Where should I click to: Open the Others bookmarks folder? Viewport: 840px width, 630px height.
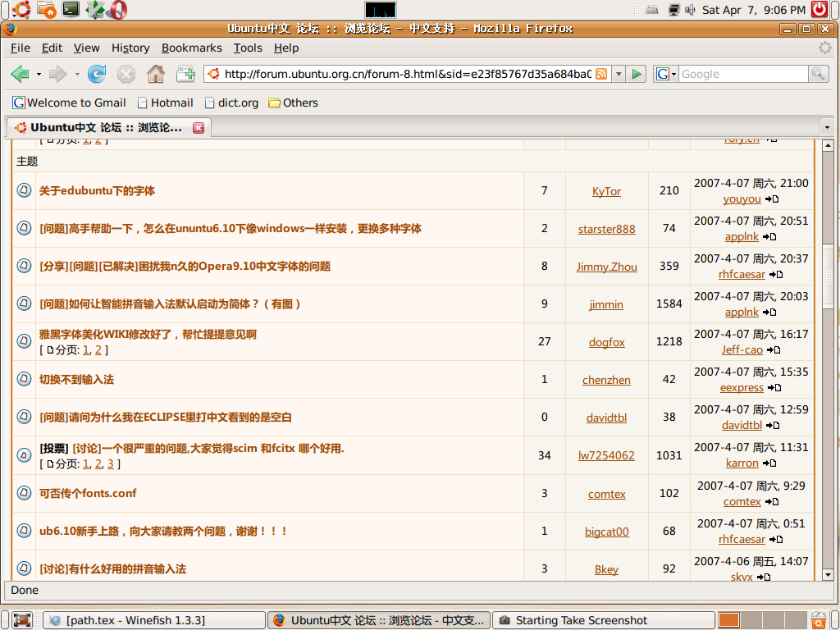coord(293,103)
